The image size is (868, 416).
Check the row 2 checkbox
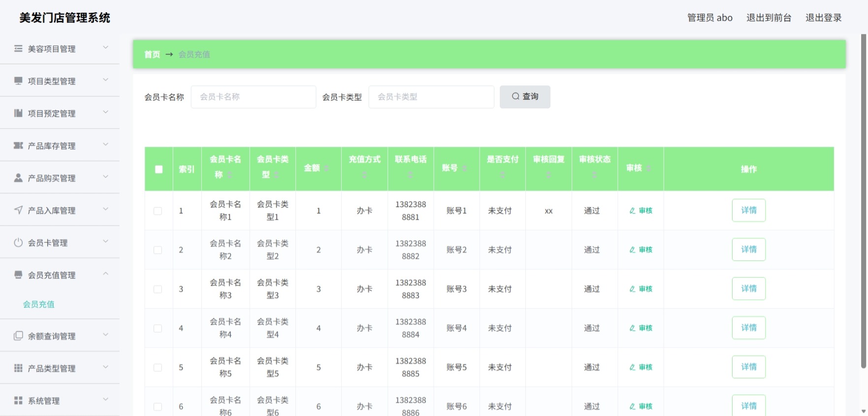tap(158, 250)
